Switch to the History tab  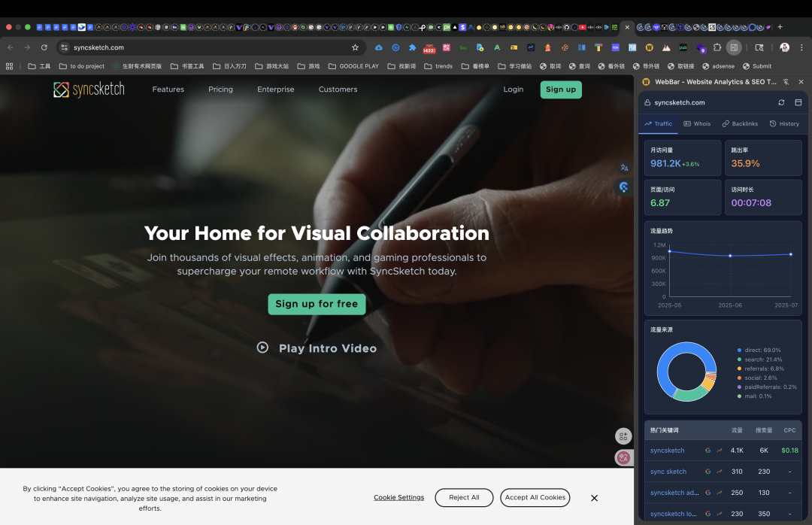coord(784,124)
